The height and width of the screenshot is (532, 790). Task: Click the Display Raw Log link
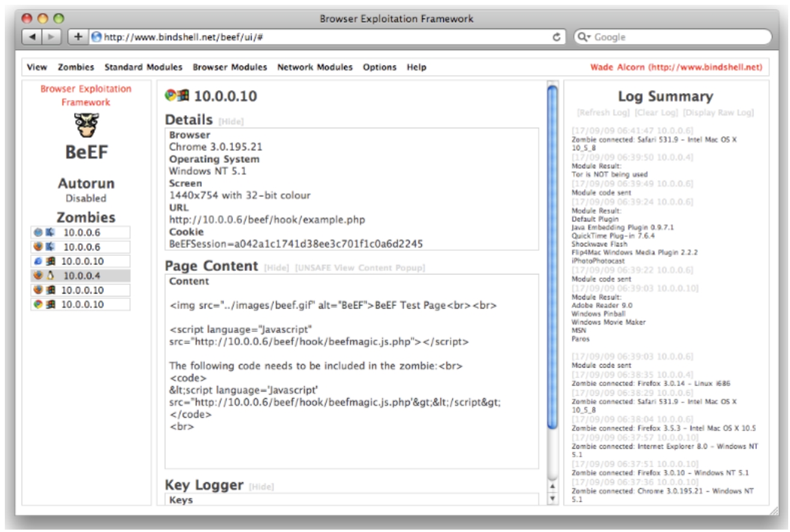click(719, 112)
